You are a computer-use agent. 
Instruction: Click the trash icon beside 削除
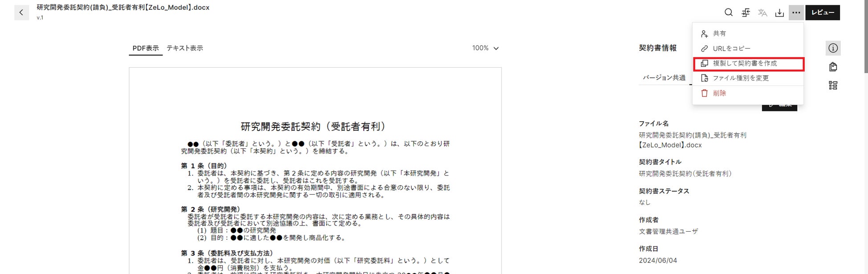tap(704, 93)
